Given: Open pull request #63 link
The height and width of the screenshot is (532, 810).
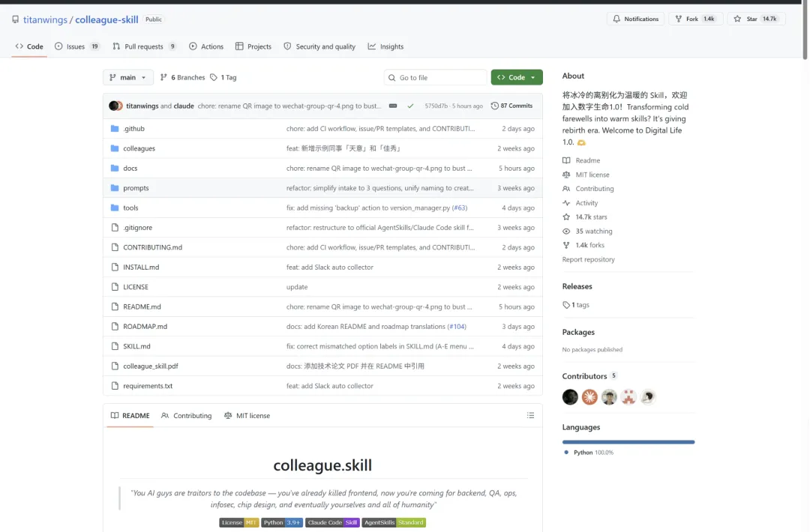Looking at the screenshot, I should (x=460, y=208).
